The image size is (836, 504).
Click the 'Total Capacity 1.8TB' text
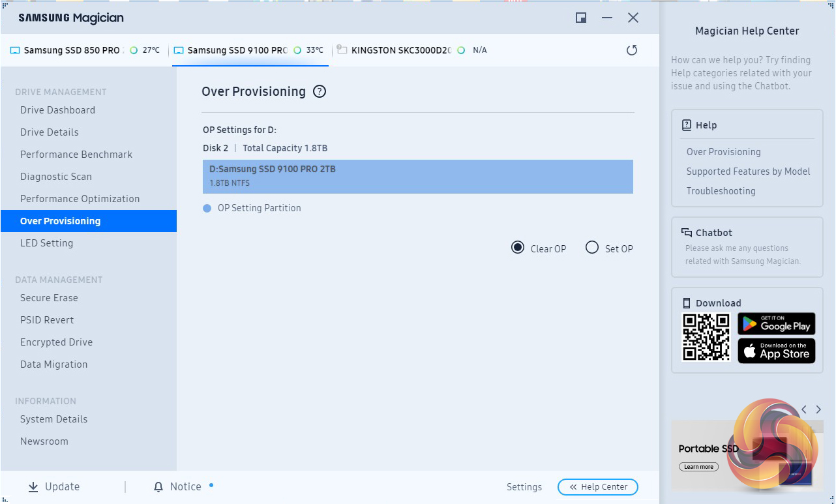pos(285,148)
